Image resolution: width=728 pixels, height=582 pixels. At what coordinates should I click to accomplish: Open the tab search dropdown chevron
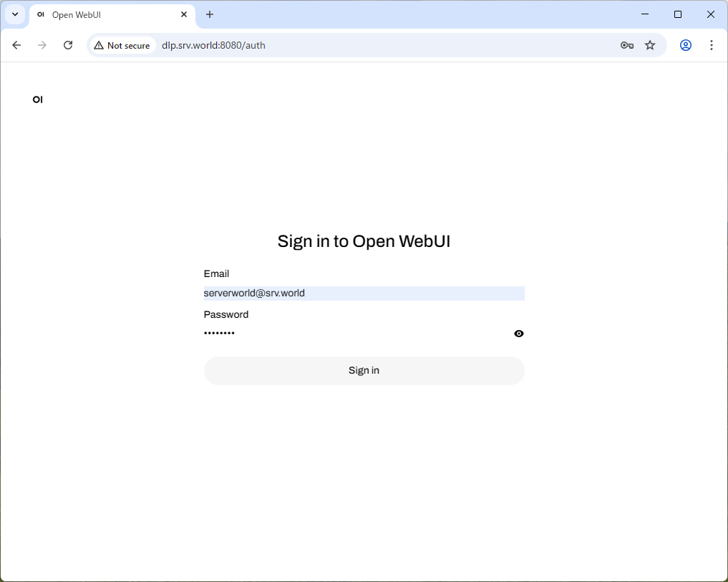pos(15,14)
